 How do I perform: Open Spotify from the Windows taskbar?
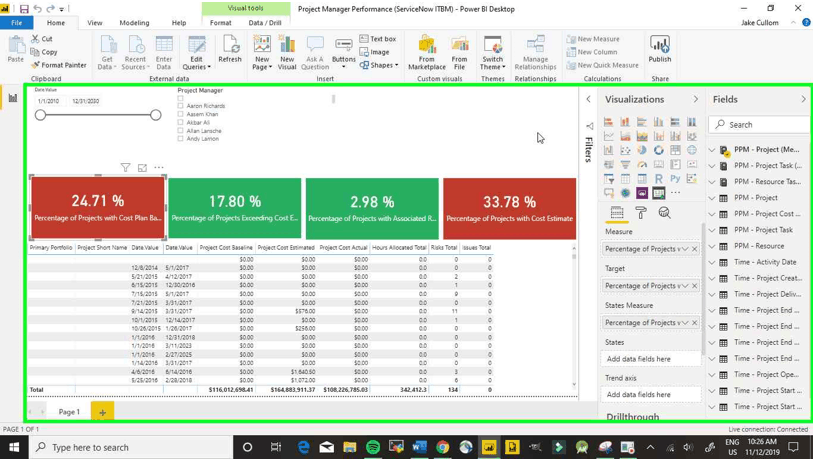pyautogui.click(x=373, y=447)
